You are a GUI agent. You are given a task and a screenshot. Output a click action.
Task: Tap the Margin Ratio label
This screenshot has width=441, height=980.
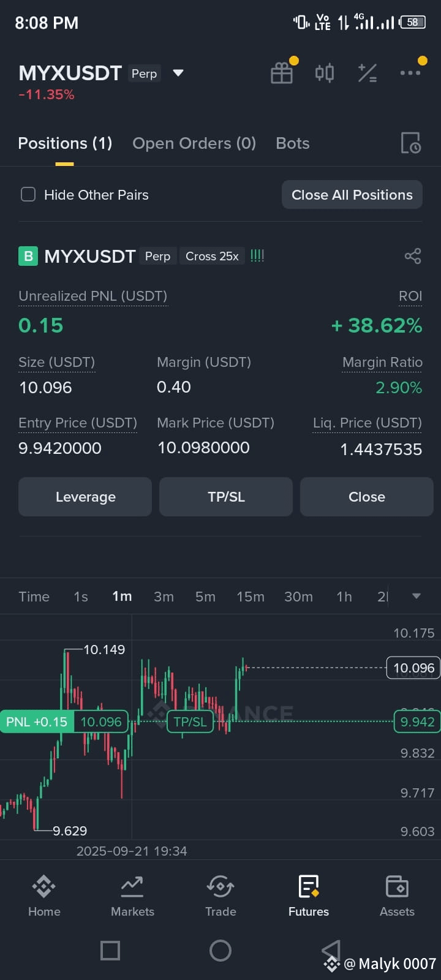pos(382,362)
